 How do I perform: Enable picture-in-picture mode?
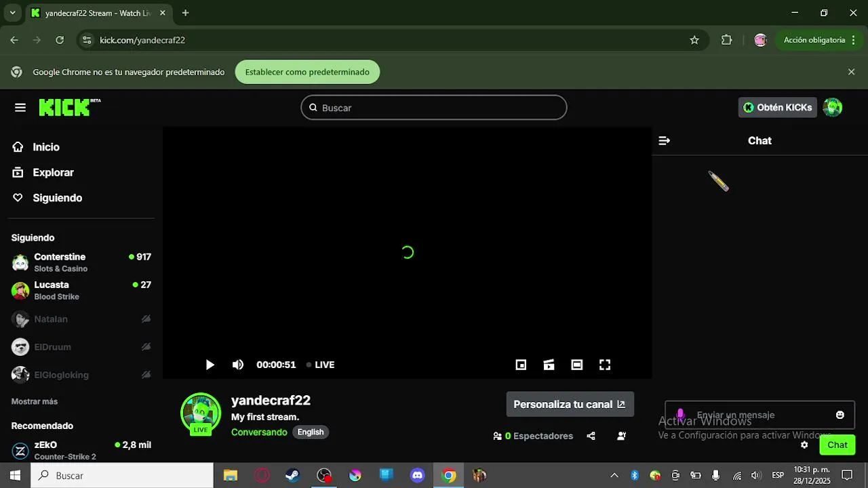(521, 365)
